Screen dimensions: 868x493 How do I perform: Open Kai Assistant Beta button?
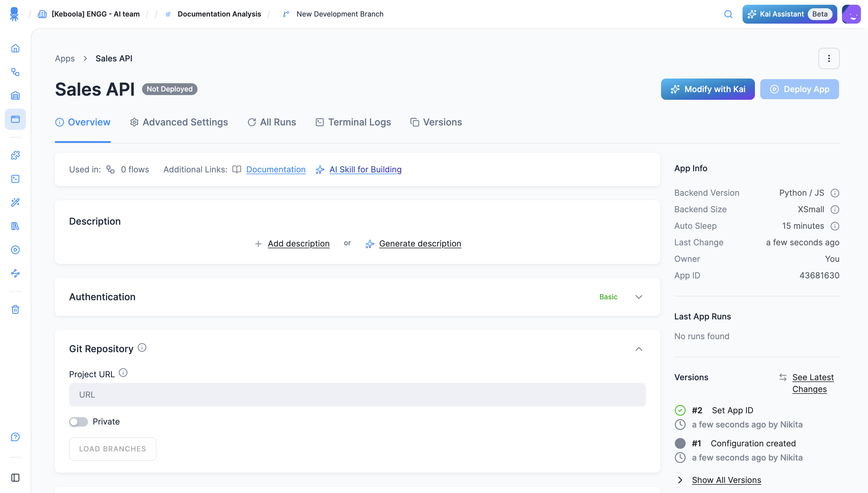[789, 14]
